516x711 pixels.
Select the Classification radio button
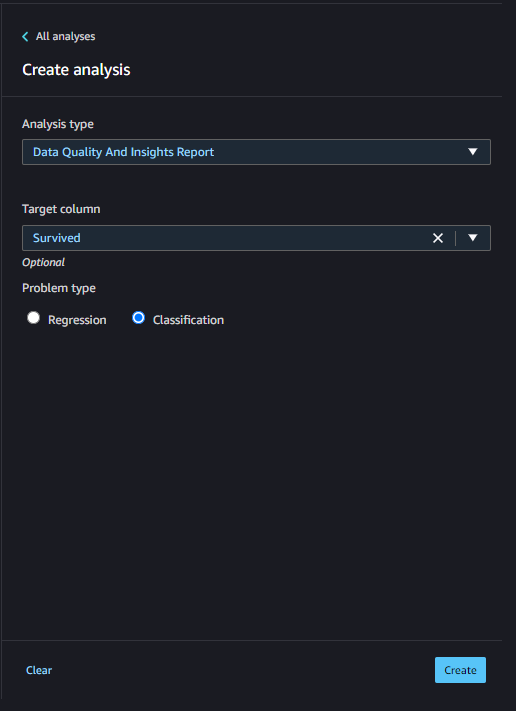(x=138, y=317)
